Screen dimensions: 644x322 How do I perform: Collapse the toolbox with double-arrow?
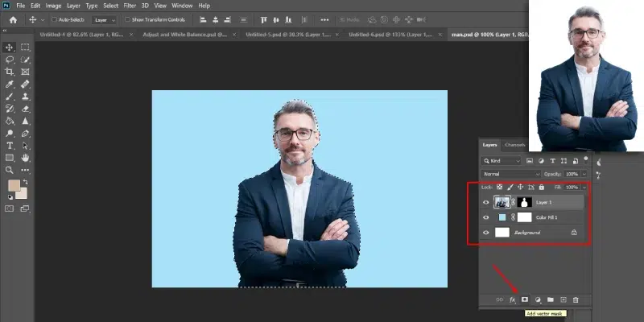(5, 31)
